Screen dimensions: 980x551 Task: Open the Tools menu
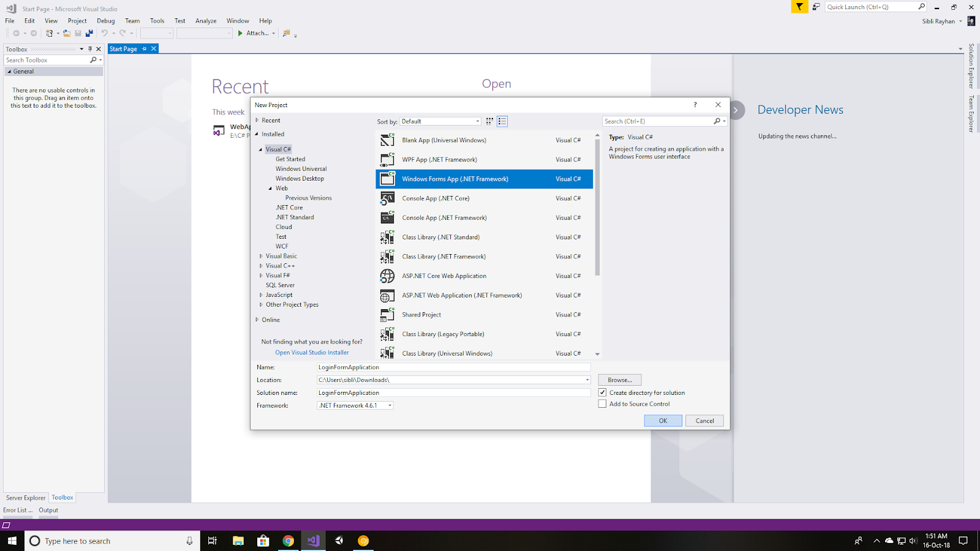coord(157,21)
